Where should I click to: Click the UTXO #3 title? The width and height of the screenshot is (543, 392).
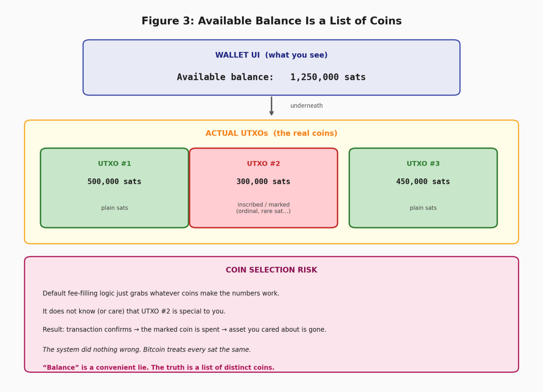pyautogui.click(x=423, y=164)
